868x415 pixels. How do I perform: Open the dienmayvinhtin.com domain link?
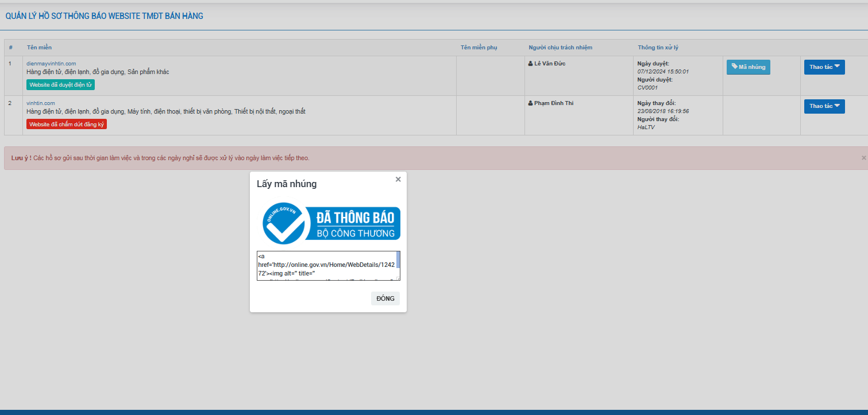click(x=51, y=63)
